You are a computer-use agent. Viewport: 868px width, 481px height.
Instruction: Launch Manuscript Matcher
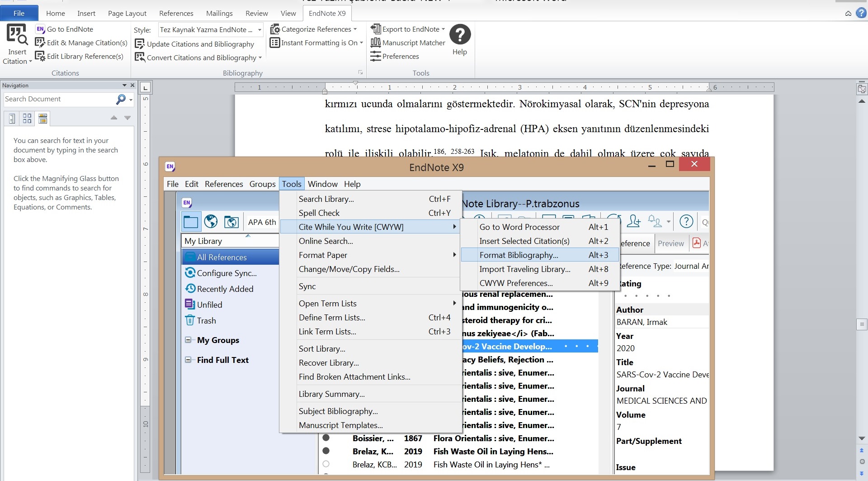(x=408, y=43)
